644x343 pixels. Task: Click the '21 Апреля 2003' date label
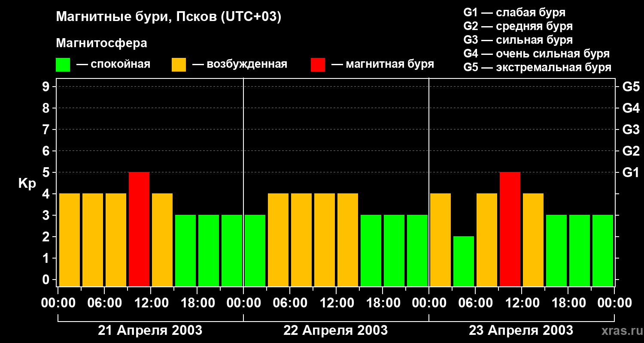pos(150,331)
